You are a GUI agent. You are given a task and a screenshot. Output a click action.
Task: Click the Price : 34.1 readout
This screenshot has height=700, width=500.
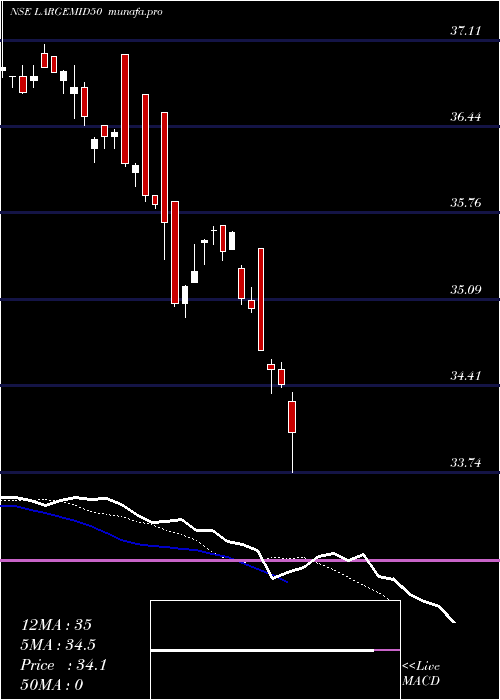tap(63, 665)
